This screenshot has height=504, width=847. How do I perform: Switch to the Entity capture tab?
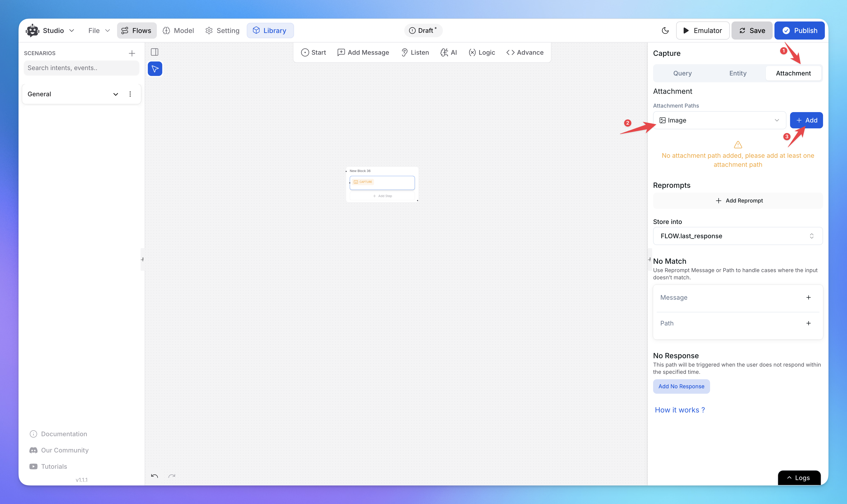coord(738,73)
